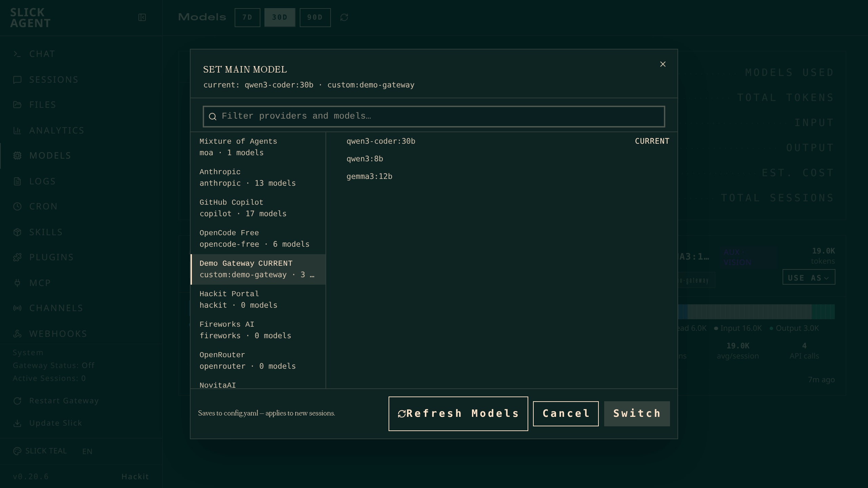Collapse the sidebar panel icon
This screenshot has width=868, height=488.
142,17
